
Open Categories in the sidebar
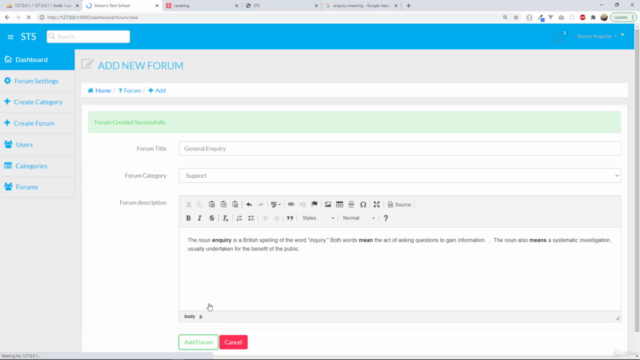click(x=37, y=166)
